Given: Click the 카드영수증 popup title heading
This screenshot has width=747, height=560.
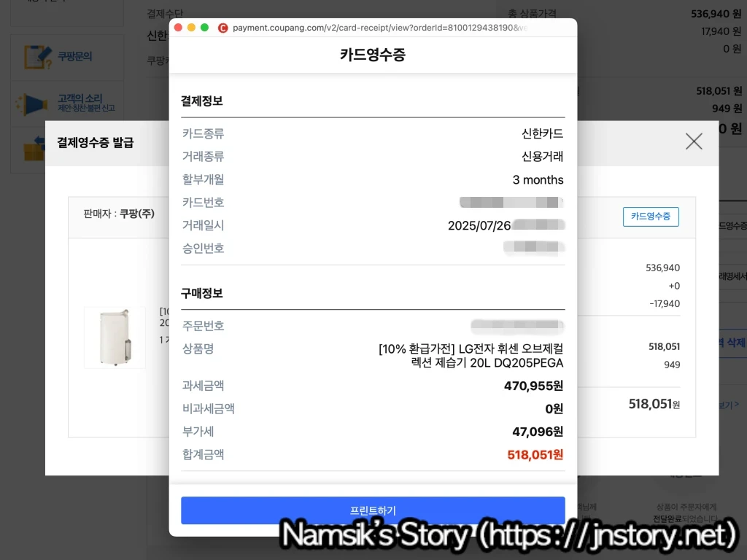Looking at the screenshot, I should pos(373,55).
